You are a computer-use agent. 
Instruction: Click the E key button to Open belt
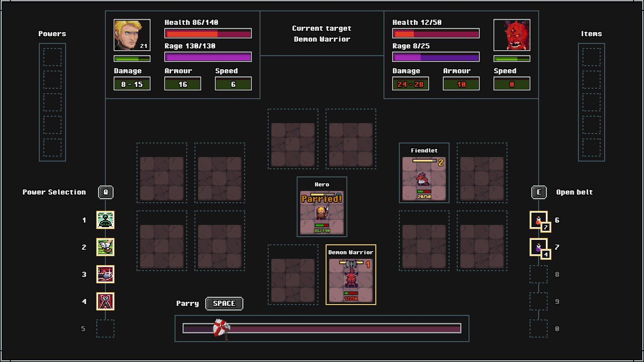pyautogui.click(x=539, y=192)
